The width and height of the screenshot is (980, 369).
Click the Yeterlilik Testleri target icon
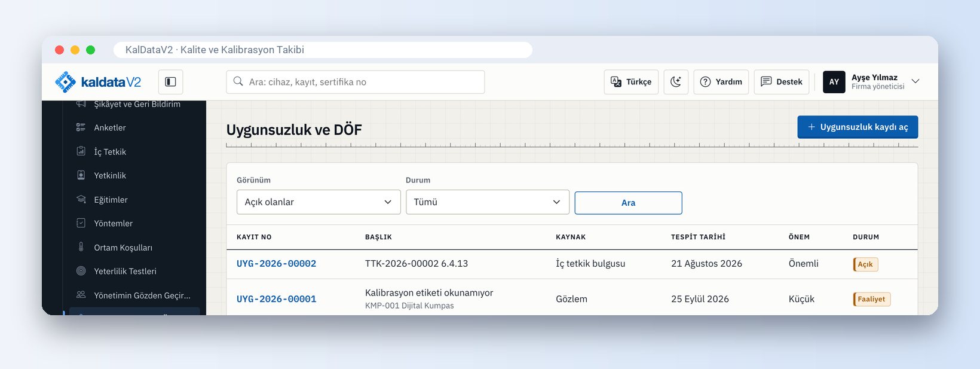pyautogui.click(x=81, y=270)
